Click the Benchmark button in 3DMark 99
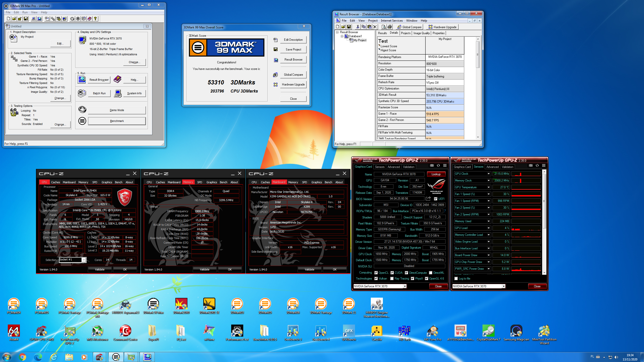644x362 pixels. pos(117,121)
